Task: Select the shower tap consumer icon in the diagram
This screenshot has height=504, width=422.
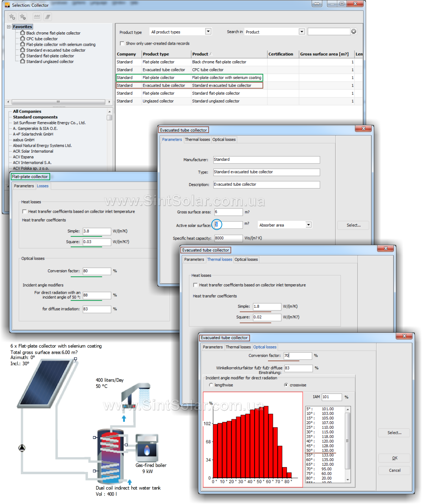Action: click(x=136, y=396)
